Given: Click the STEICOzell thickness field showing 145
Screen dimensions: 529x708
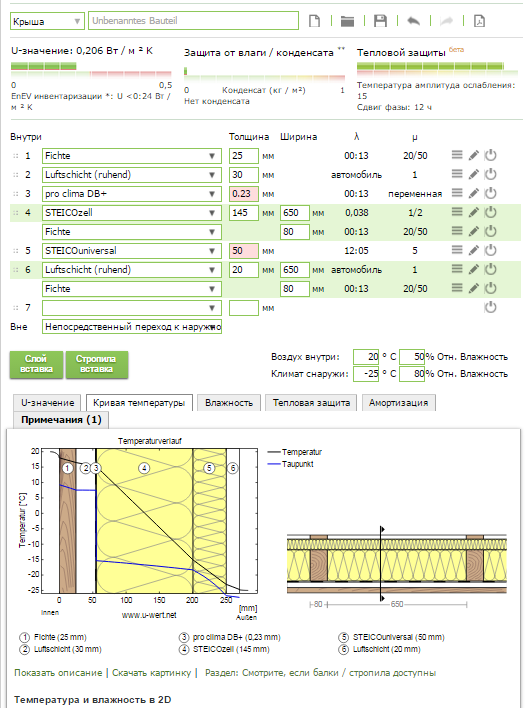Looking at the screenshot, I should tap(244, 213).
